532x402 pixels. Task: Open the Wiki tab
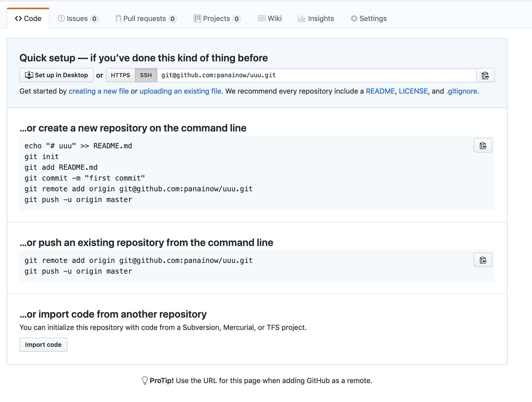coord(270,18)
